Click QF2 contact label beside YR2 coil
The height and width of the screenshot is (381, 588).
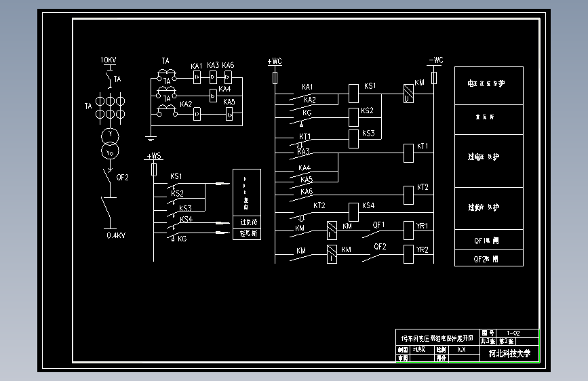(380, 246)
